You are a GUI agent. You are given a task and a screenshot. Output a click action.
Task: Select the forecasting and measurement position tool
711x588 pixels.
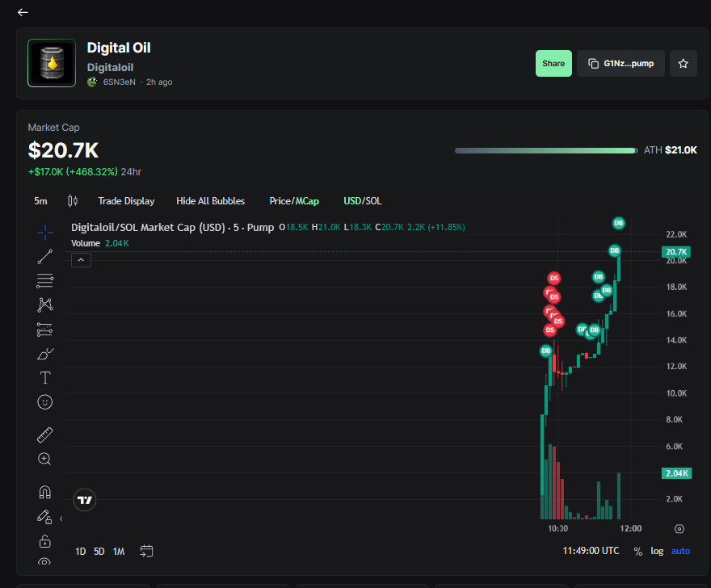click(x=45, y=330)
